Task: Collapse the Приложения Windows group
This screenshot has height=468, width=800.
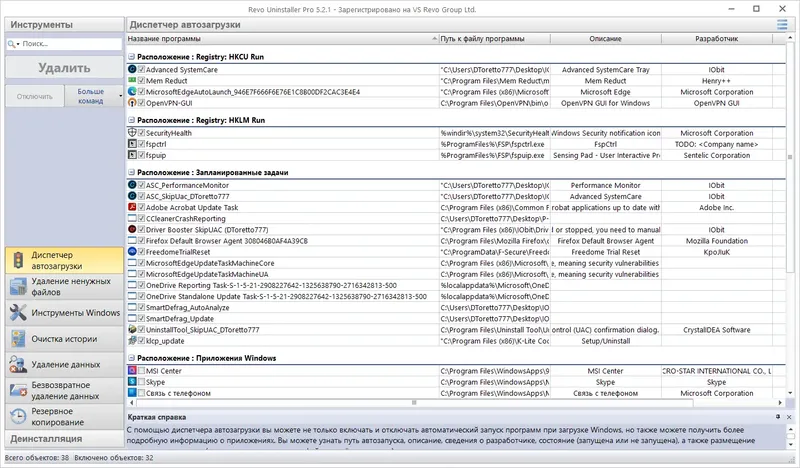Action: 131,358
